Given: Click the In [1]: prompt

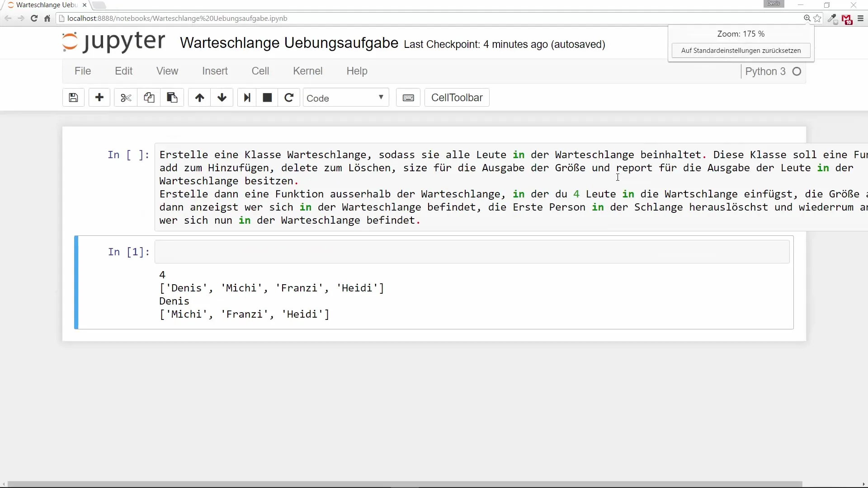Looking at the screenshot, I should tap(128, 252).
